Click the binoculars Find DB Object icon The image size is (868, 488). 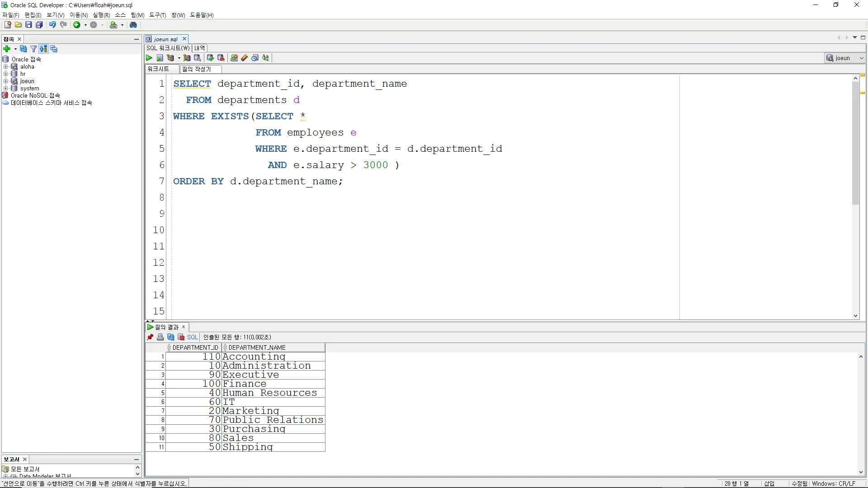click(133, 25)
